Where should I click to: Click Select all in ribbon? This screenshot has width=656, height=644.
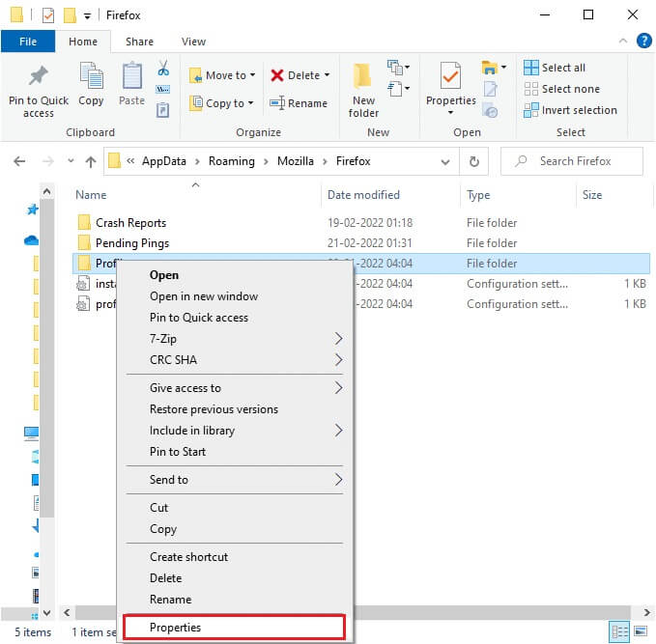pos(555,68)
